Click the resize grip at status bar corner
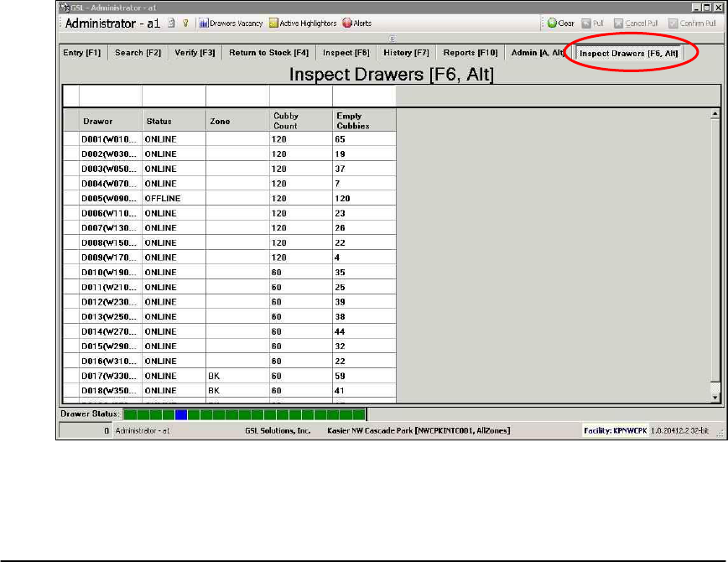 tap(720, 433)
